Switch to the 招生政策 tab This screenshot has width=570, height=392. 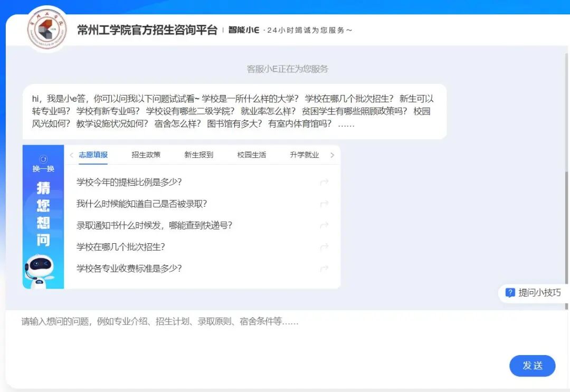[x=146, y=155]
